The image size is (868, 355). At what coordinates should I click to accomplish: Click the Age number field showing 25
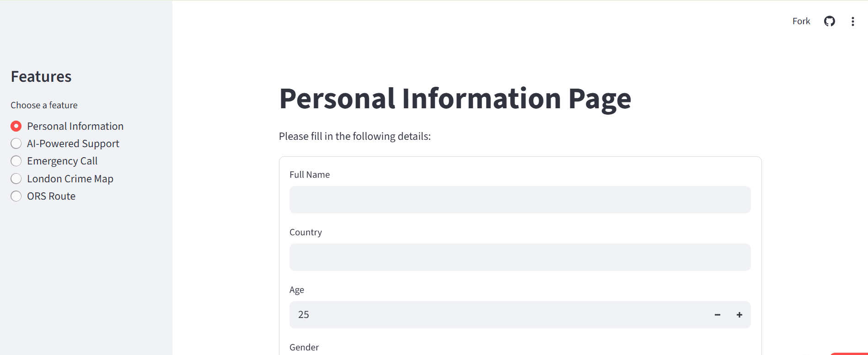click(x=498, y=315)
